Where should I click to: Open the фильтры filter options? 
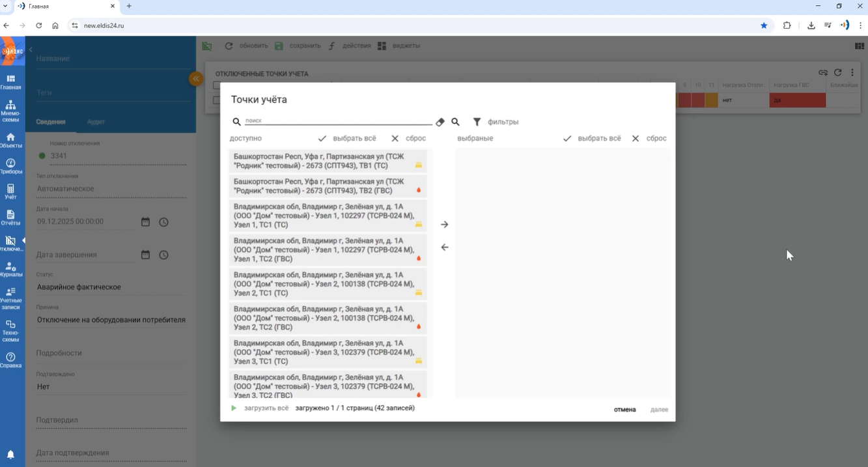pyautogui.click(x=496, y=122)
